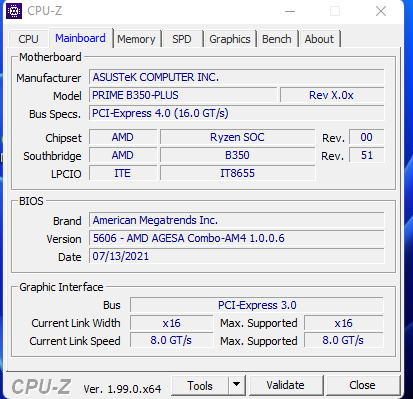
Task: Click the Validate button
Action: click(285, 385)
